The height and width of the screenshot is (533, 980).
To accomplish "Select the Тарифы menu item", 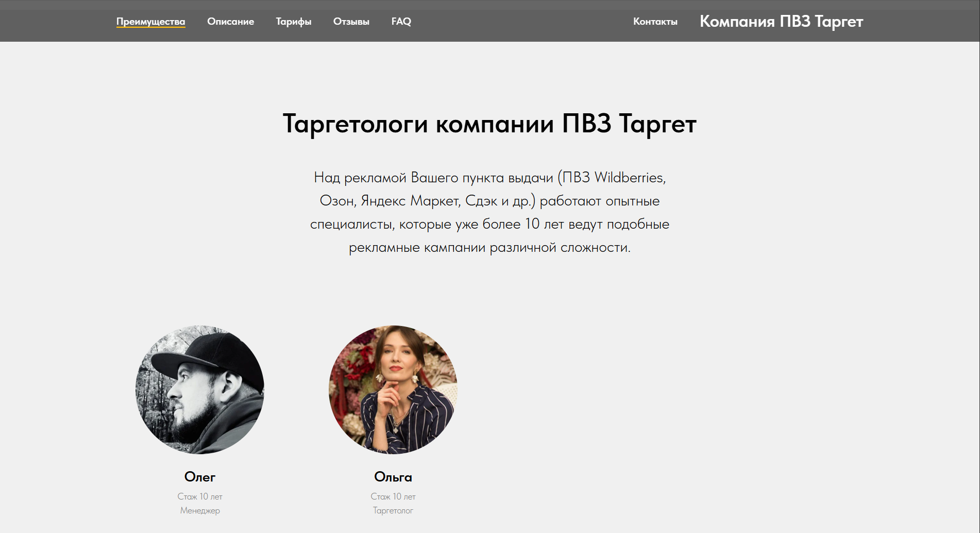I will [294, 22].
